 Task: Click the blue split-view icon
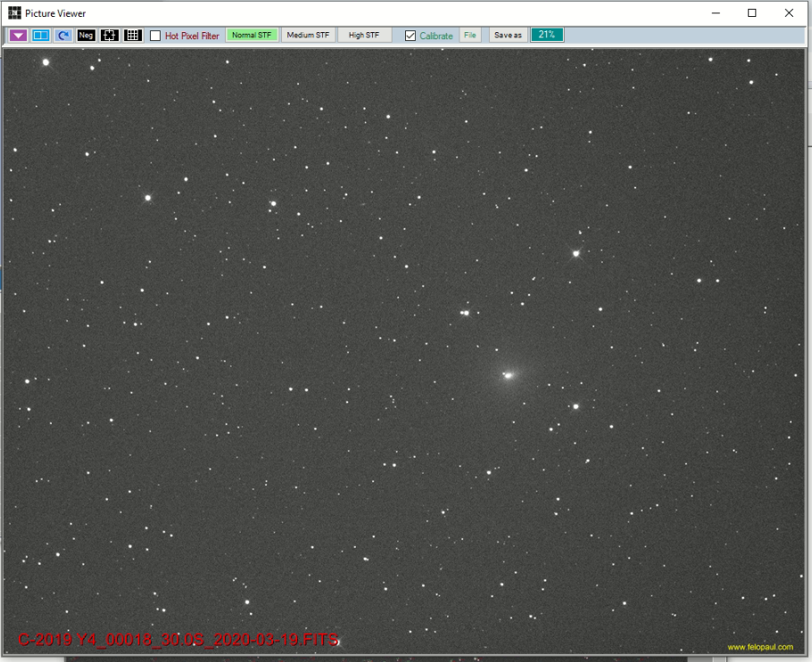(x=41, y=36)
